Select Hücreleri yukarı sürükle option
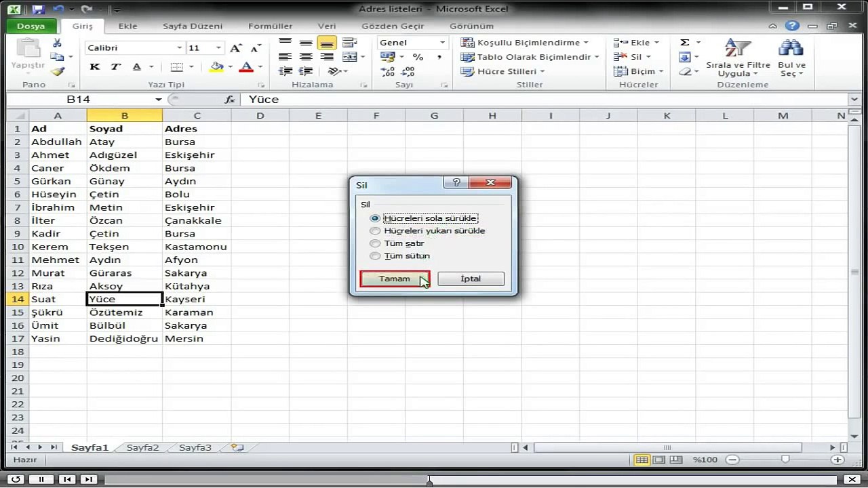Image resolution: width=868 pixels, height=488 pixels. [429, 230]
